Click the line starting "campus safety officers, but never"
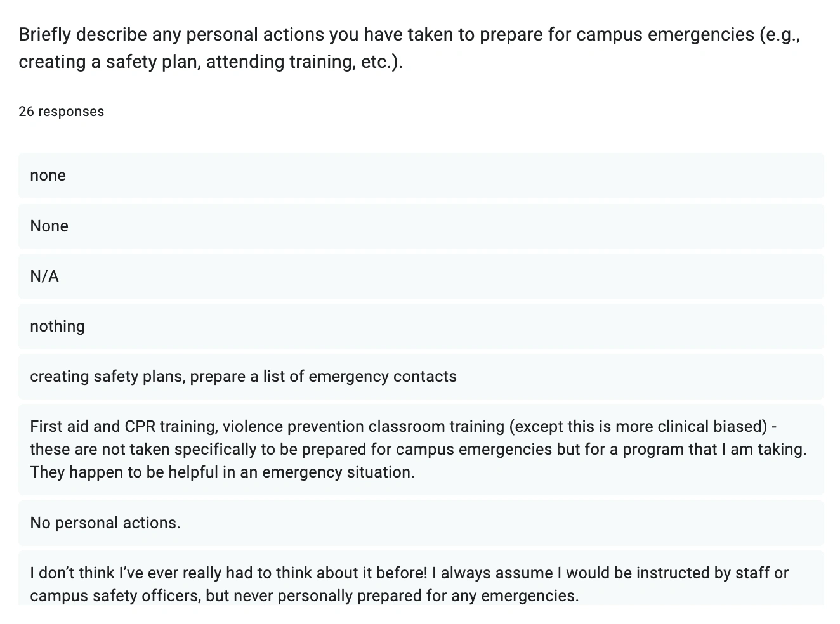The width and height of the screenshot is (840, 624). 304,596
